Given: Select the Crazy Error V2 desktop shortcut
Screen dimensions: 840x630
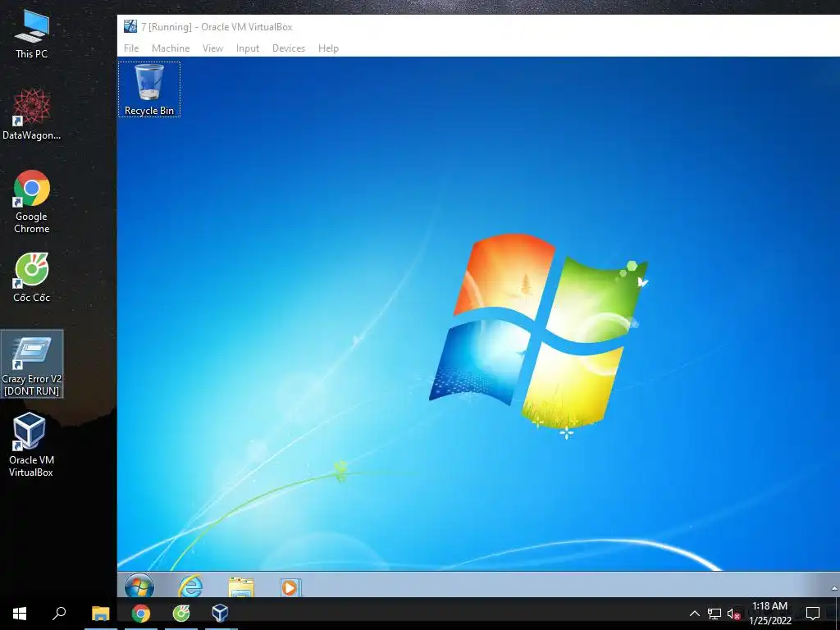Looking at the screenshot, I should (x=32, y=364).
